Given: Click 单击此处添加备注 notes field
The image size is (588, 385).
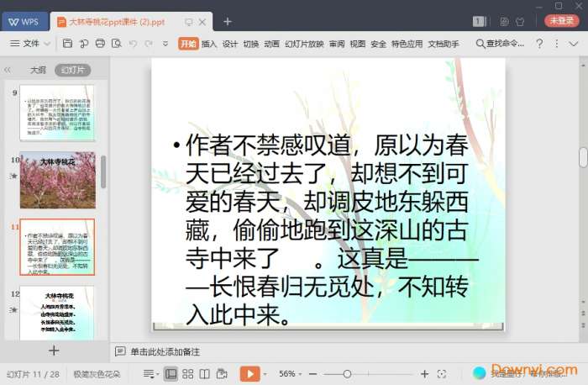Looking at the screenshot, I should click(x=165, y=352).
